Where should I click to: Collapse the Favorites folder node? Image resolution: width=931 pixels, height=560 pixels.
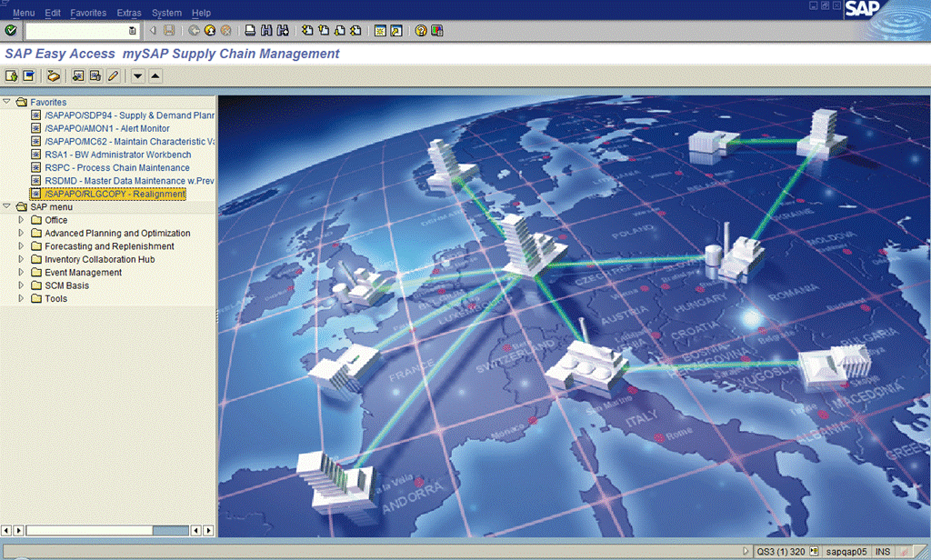click(6, 102)
